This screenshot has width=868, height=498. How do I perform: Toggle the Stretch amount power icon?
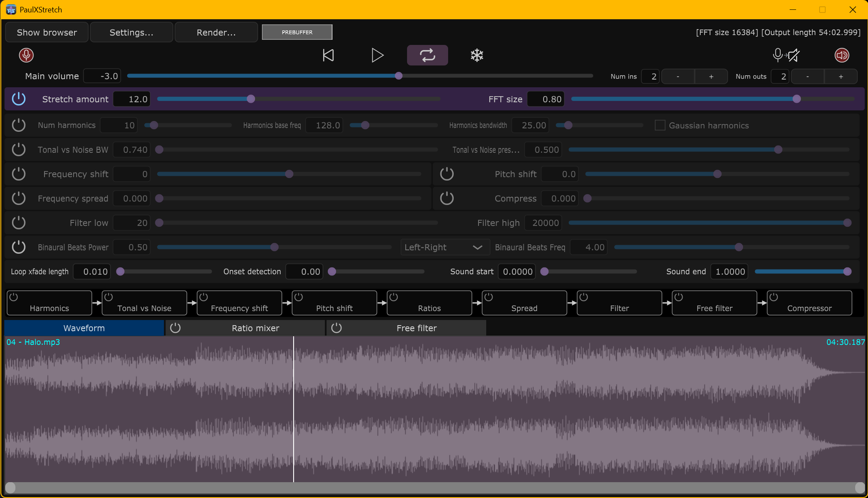coord(19,99)
